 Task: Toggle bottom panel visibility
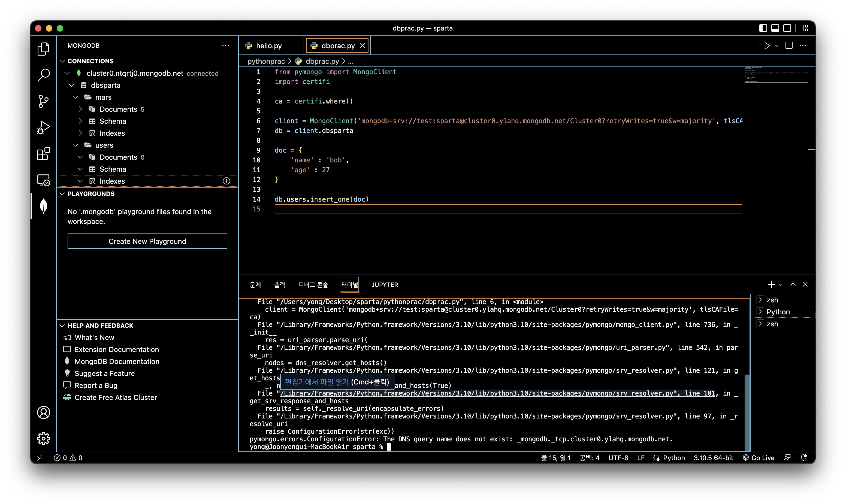[x=775, y=28]
